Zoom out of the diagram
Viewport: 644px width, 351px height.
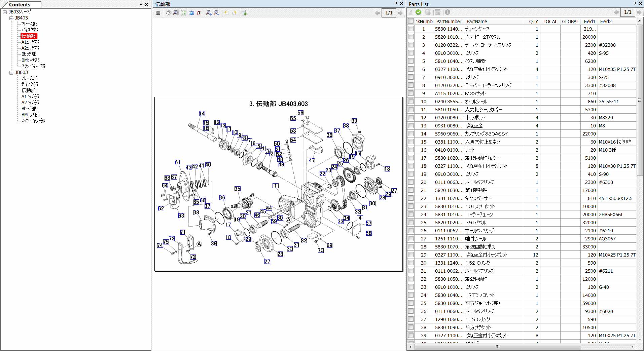click(216, 12)
